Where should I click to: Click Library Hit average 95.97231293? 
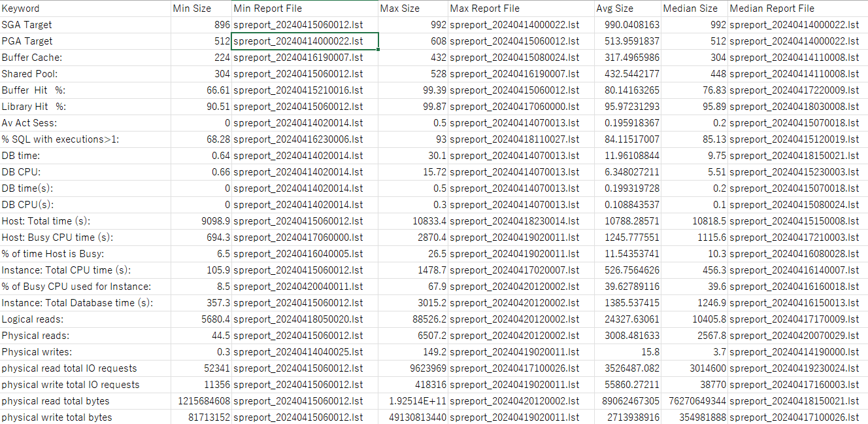pos(628,107)
